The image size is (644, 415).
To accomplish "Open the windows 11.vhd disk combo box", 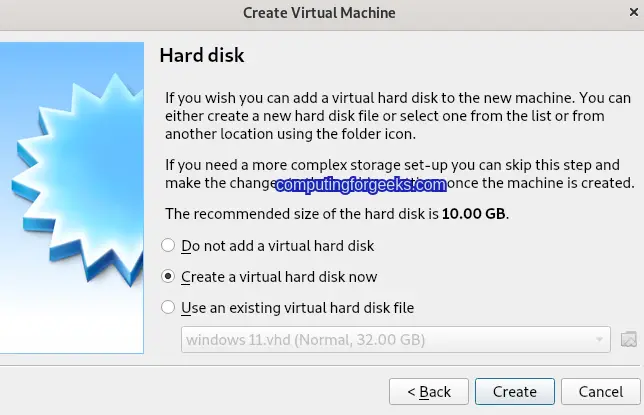I will 396,339.
